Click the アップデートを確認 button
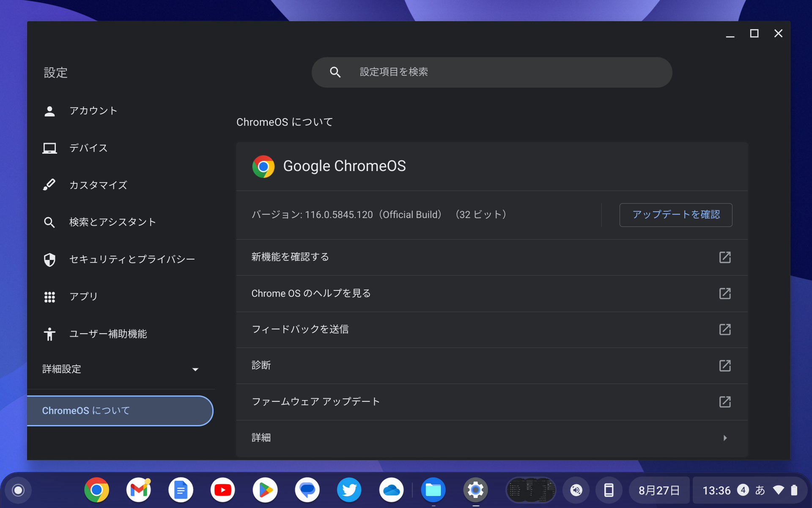The width and height of the screenshot is (812, 508). coord(675,215)
